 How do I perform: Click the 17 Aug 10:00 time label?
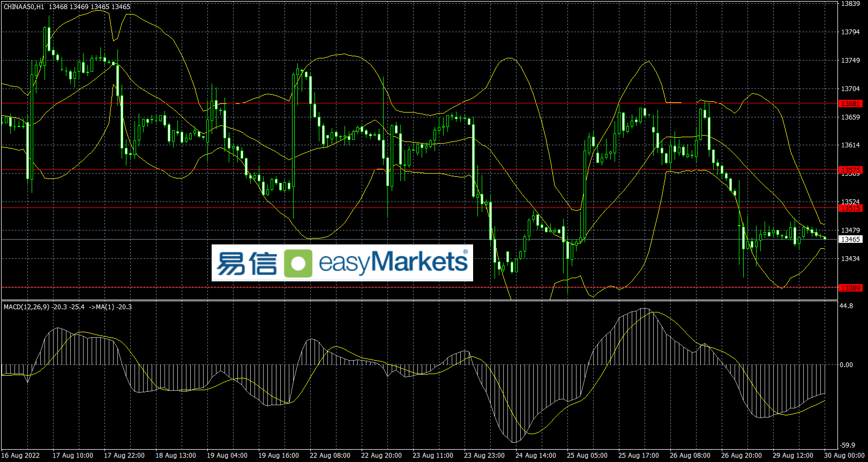[73, 456]
